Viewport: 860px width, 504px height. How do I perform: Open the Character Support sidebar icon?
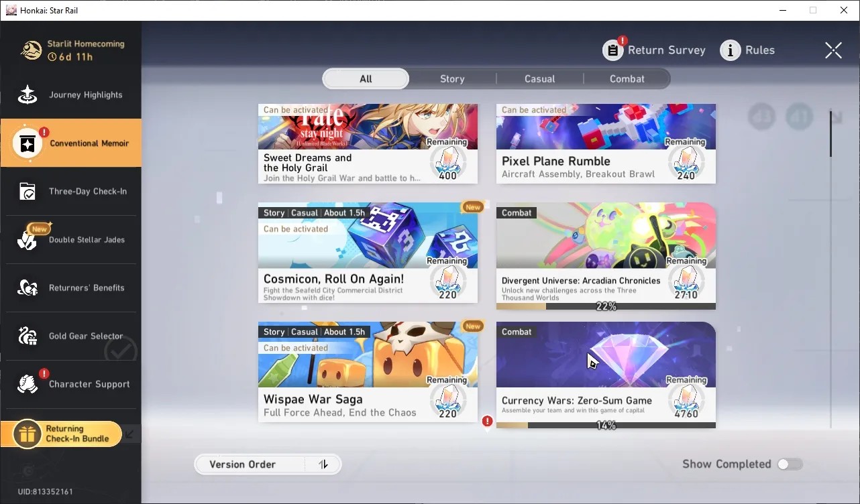click(x=28, y=385)
